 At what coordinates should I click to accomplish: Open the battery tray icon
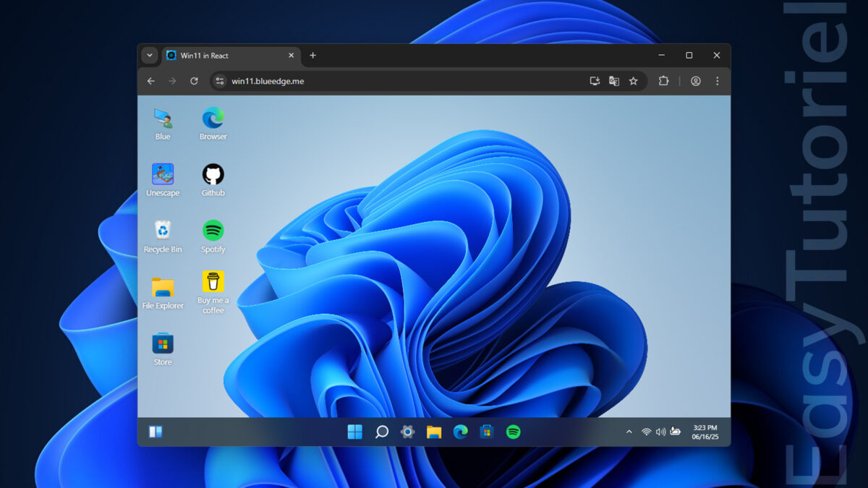click(676, 432)
